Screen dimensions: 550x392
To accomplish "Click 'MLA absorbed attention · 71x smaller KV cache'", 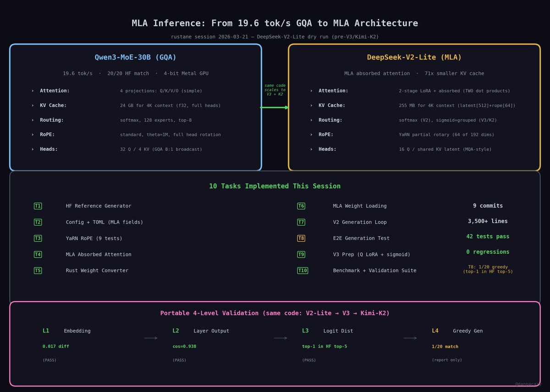I will 414,73.
